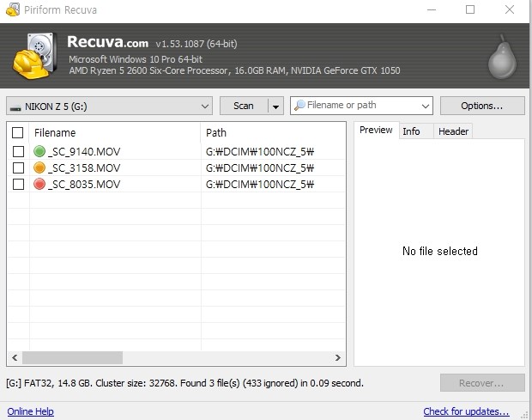
Task: Check the box for _SC_9140.MOV
Action: [18, 151]
